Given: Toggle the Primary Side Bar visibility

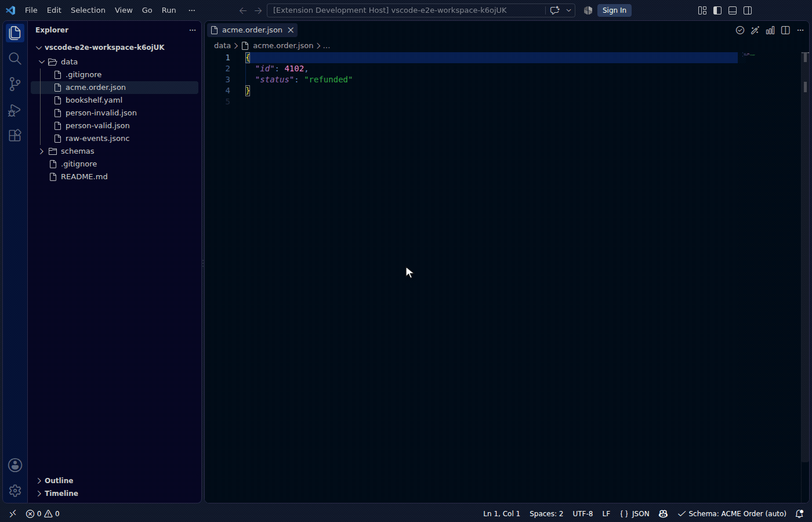Looking at the screenshot, I should (x=717, y=10).
